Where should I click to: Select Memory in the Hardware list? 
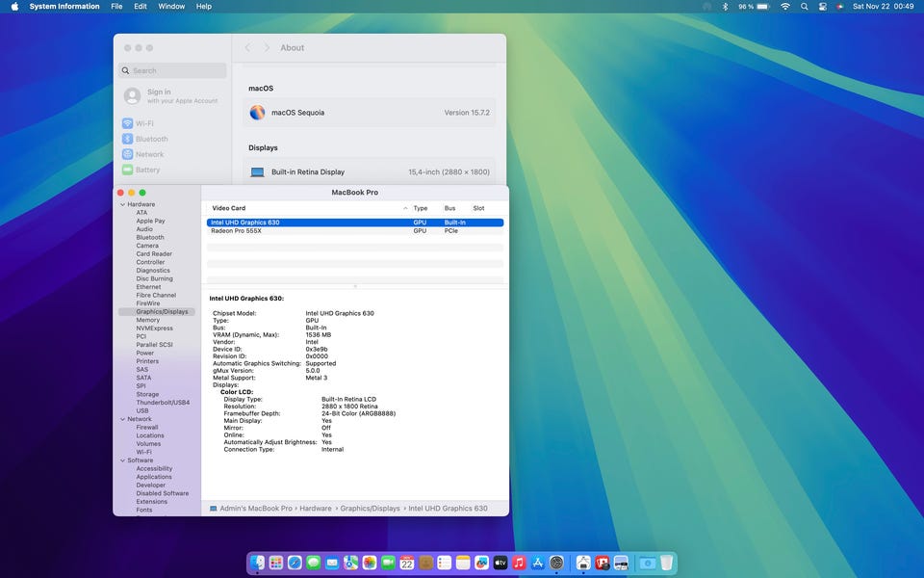click(x=147, y=320)
